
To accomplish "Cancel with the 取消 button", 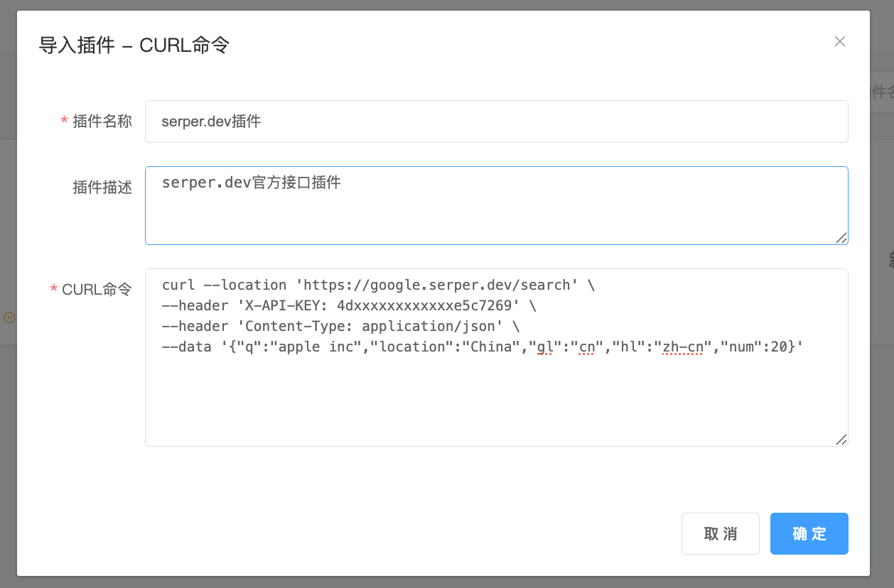I will pos(720,533).
